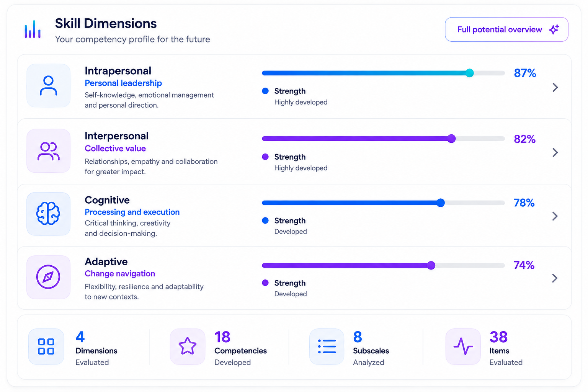This screenshot has height=392, width=588.
Task: Click the Interpersonal 82% slider handle
Action: coord(452,139)
